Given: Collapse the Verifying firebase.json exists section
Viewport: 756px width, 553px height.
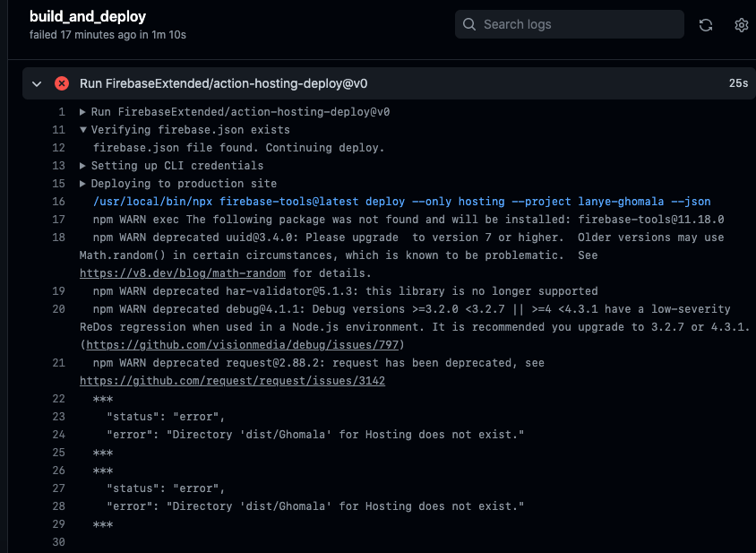Looking at the screenshot, I should (83, 129).
